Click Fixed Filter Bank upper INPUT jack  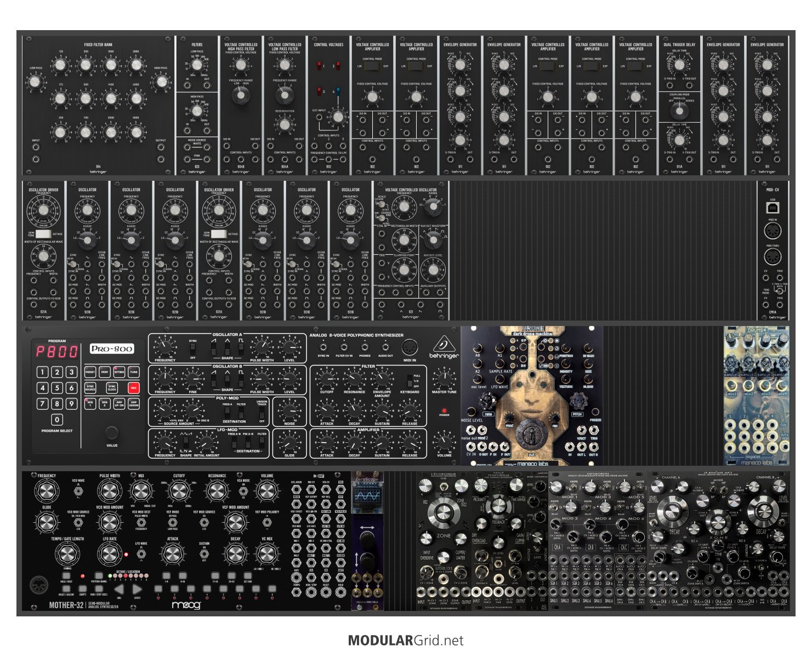point(36,147)
